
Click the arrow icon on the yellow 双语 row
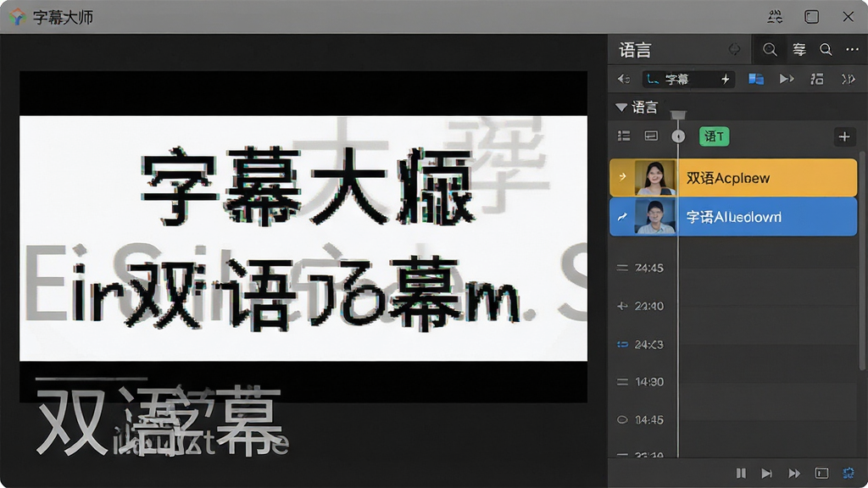[x=623, y=177]
